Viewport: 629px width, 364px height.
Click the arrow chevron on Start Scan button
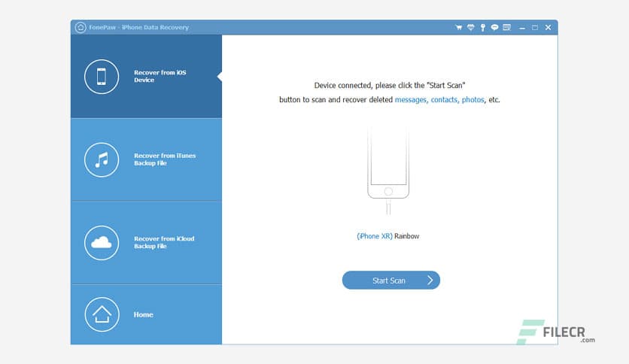click(x=430, y=281)
